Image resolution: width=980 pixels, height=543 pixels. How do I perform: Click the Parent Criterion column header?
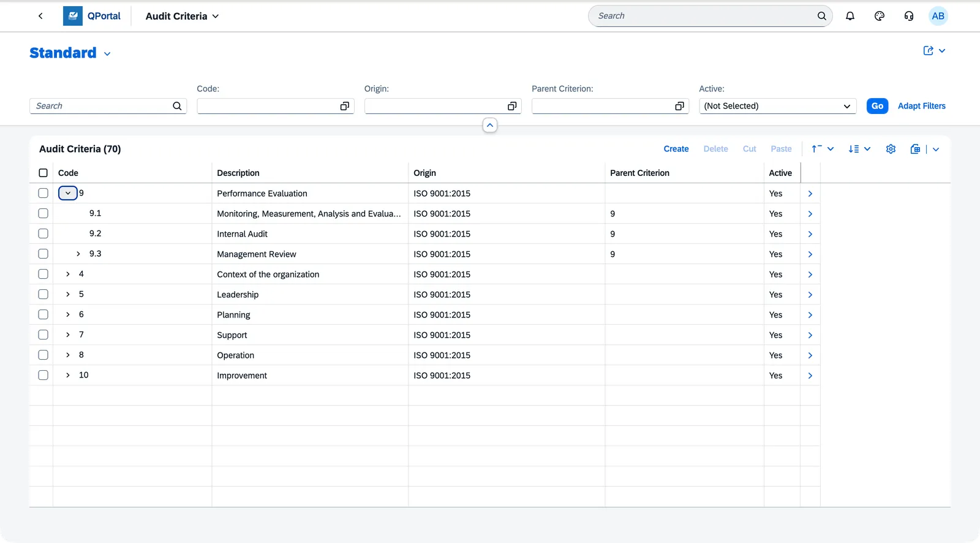pos(684,173)
